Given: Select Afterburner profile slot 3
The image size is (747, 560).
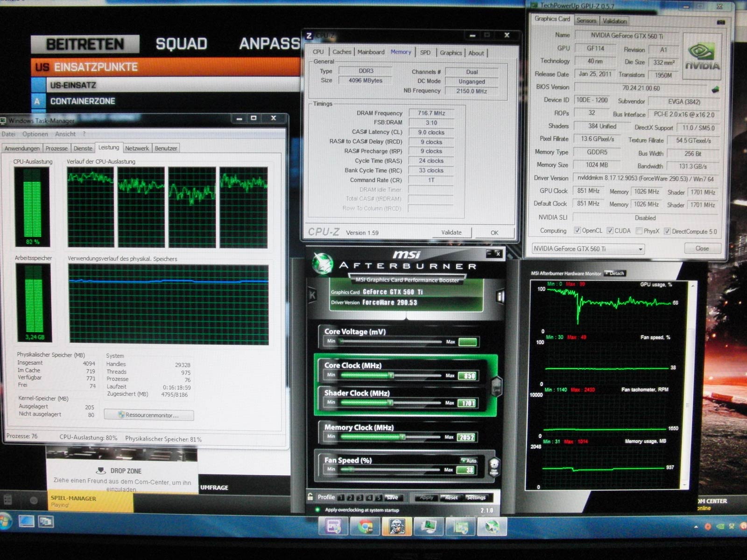Looking at the screenshot, I should tap(360, 497).
